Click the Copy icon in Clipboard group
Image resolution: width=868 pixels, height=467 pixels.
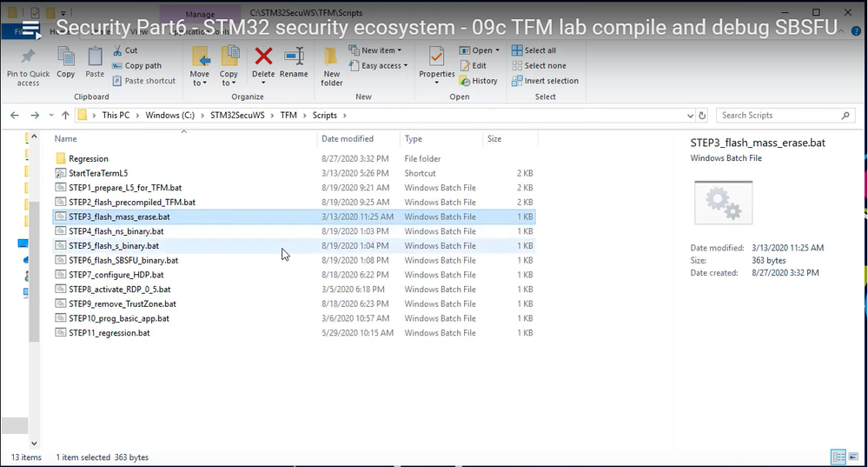(x=66, y=57)
